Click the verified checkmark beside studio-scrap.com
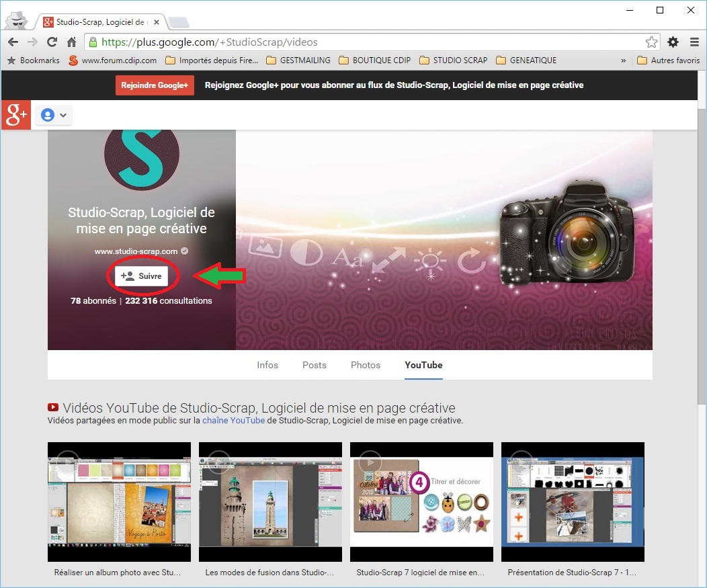 tap(184, 251)
